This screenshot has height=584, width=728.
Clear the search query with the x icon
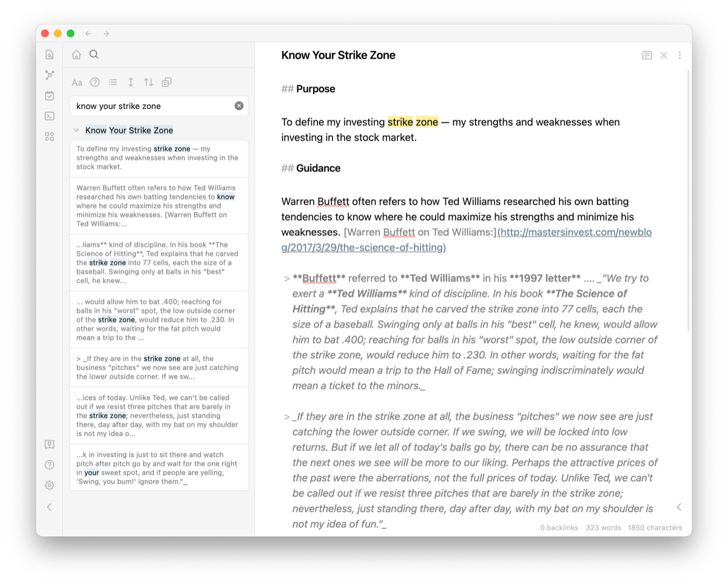click(x=239, y=106)
